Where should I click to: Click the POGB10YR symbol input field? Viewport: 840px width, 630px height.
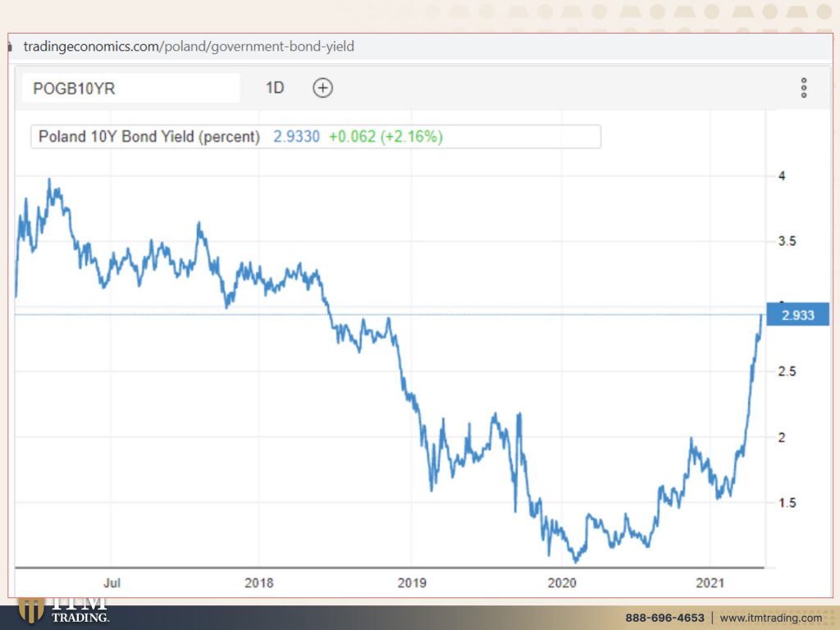point(130,88)
